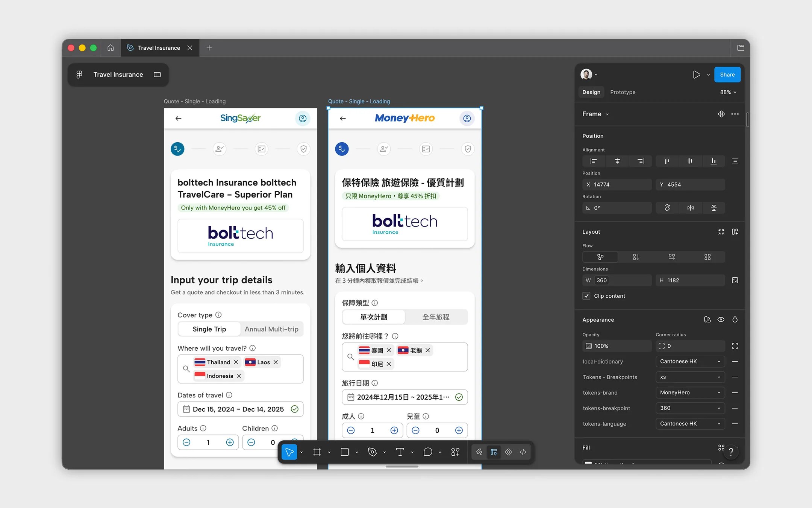Toggle the sidebar panel icon beside Travel Insurance
The width and height of the screenshot is (812, 508).
point(157,75)
